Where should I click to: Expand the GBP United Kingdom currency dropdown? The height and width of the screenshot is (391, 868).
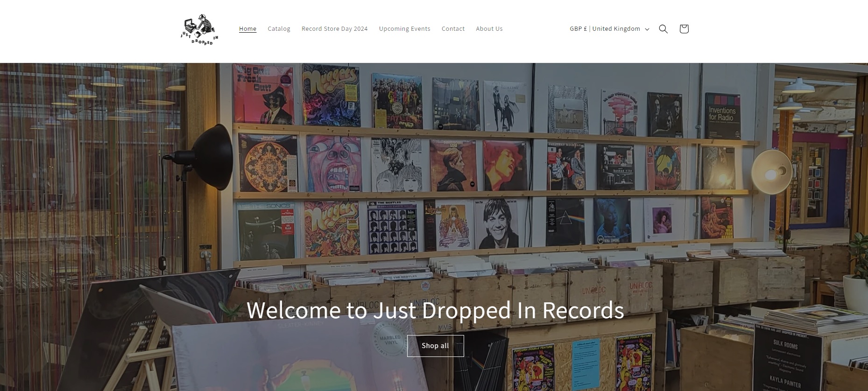tap(609, 29)
